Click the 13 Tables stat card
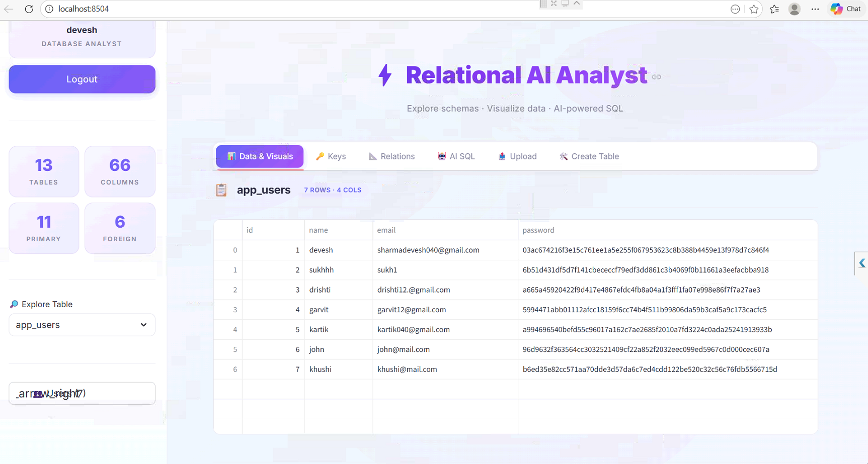Screen dimensions: 868x464 (44, 171)
